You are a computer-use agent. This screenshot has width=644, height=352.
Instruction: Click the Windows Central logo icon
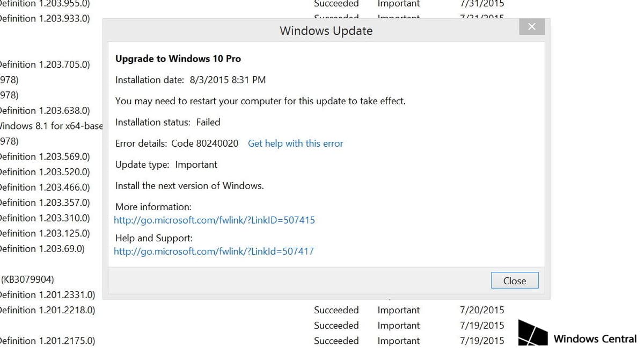click(532, 333)
